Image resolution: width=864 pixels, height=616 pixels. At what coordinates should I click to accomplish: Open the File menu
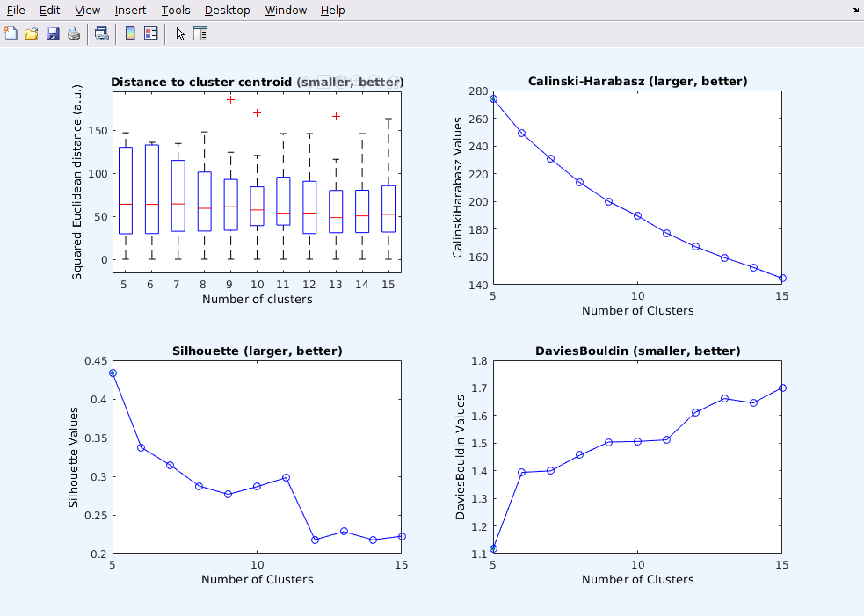tap(16, 11)
